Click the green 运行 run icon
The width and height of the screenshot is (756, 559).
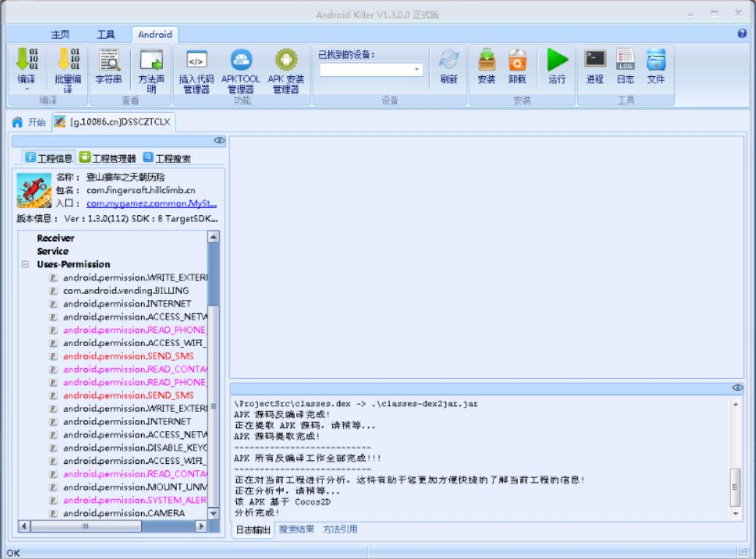[557, 60]
